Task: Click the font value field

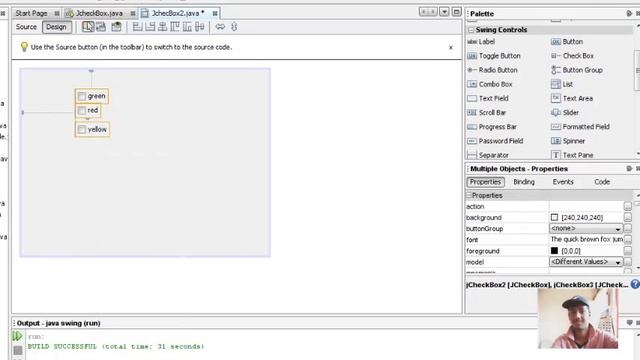Action: [x=586, y=240]
